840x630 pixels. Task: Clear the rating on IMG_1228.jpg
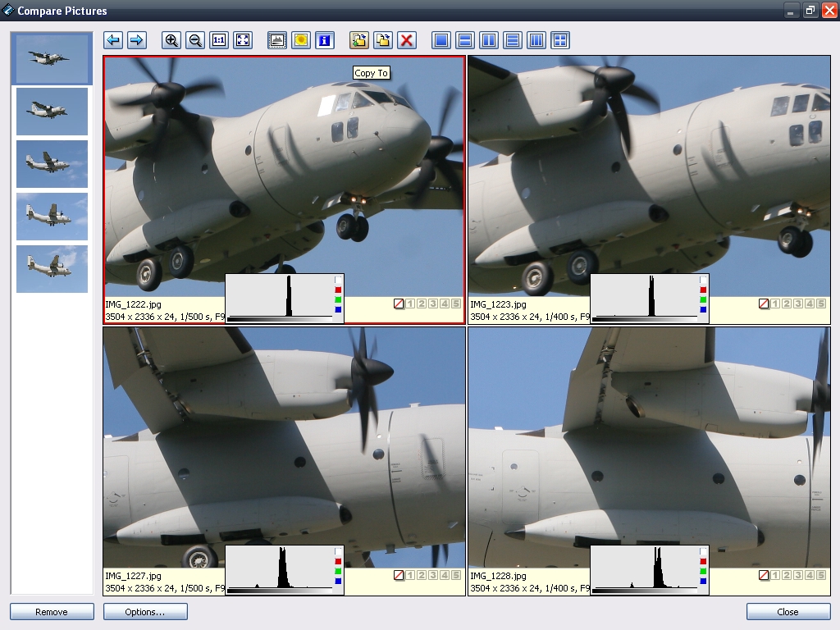coord(764,575)
